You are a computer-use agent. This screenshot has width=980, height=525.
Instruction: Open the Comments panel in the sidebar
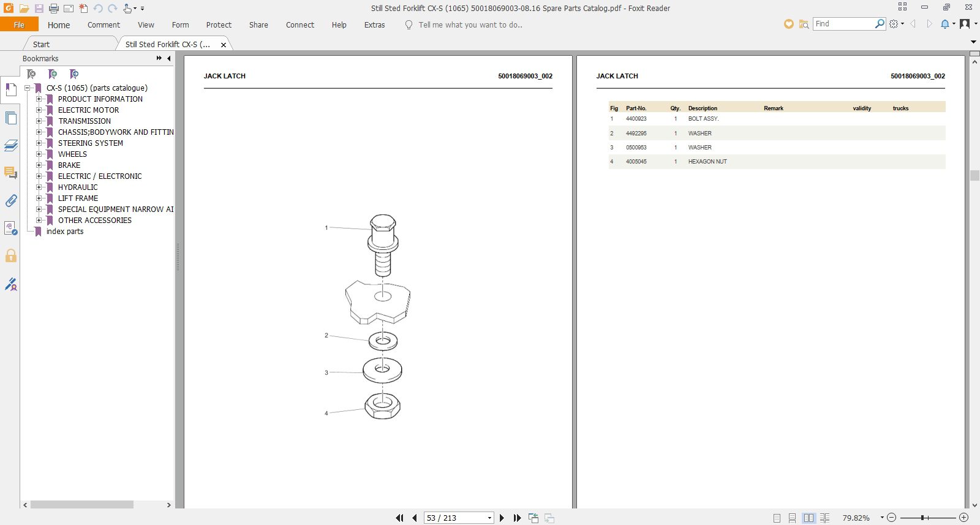click(10, 173)
